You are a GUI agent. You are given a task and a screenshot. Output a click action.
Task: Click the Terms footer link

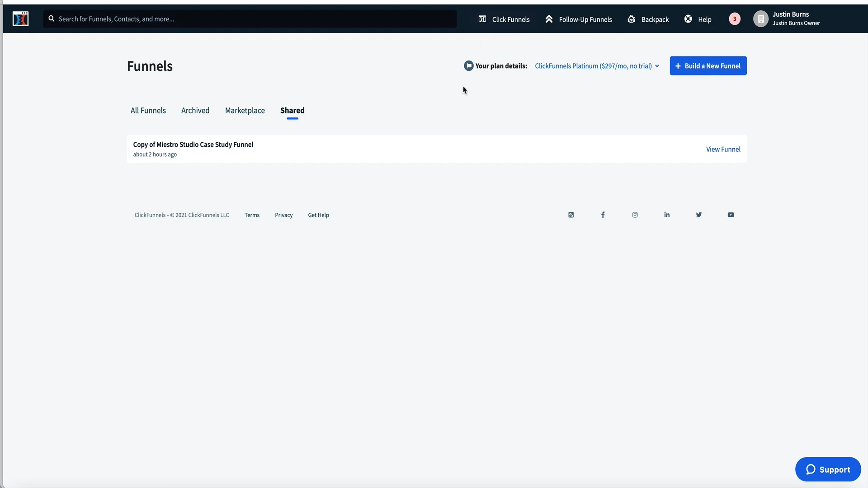[252, 216]
